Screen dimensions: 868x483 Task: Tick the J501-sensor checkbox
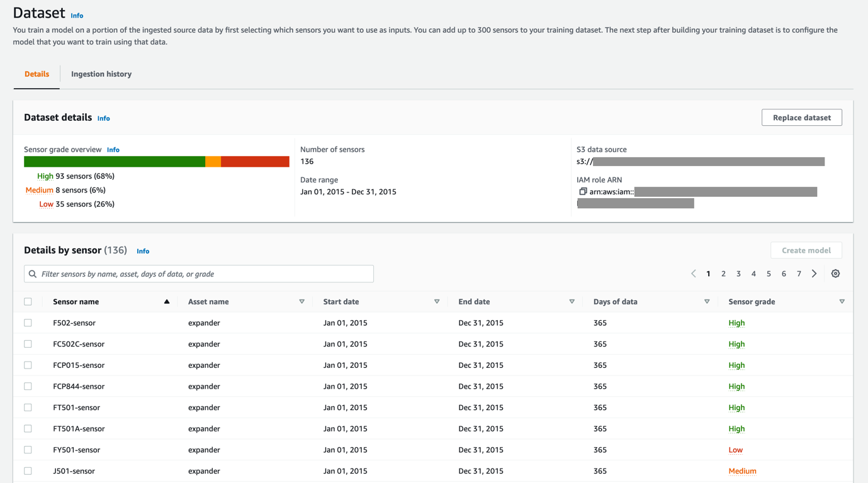[x=28, y=471]
